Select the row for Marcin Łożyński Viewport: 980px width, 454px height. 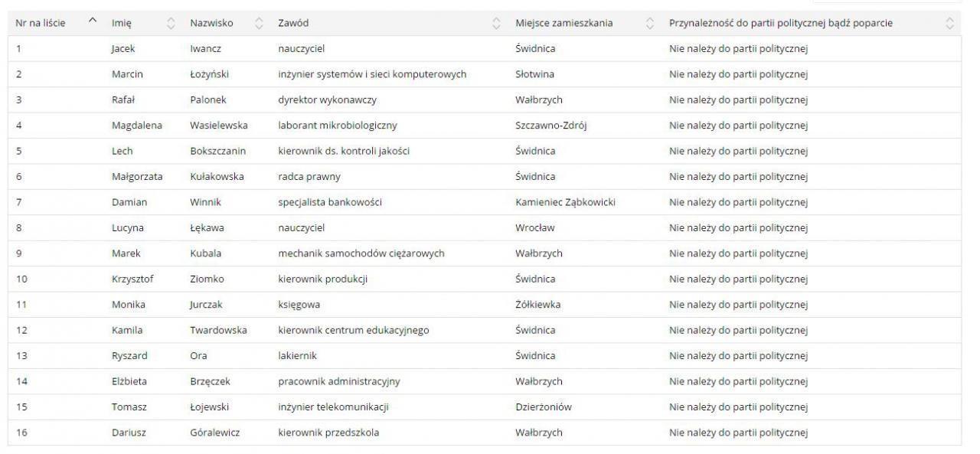[x=484, y=74]
